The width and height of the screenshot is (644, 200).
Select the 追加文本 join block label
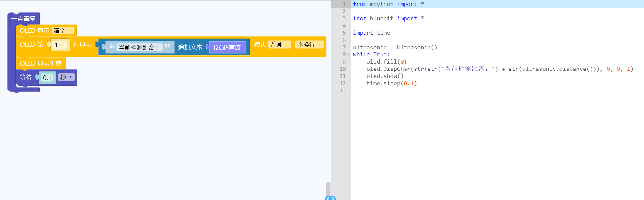[190, 47]
